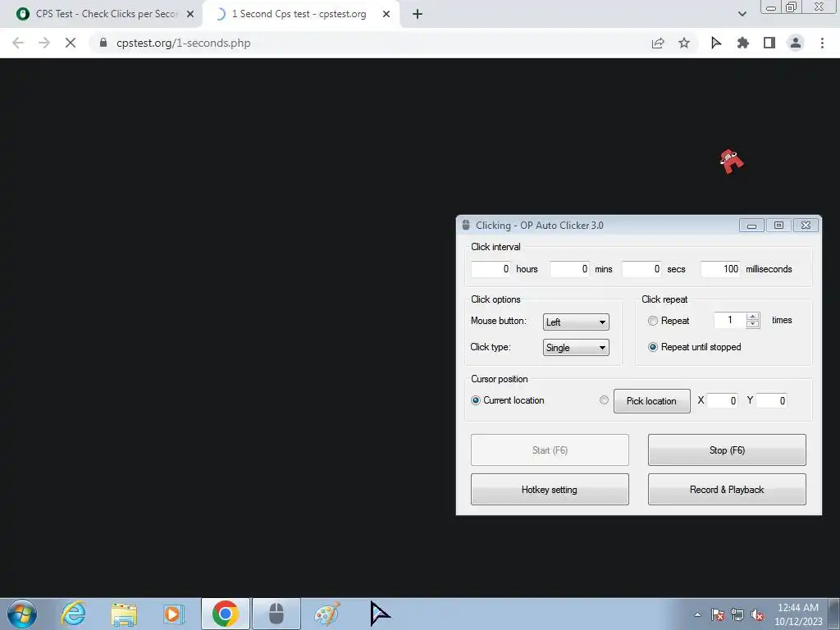Select Repeat until stopped radio button
This screenshot has height=630, width=840.
tap(652, 347)
